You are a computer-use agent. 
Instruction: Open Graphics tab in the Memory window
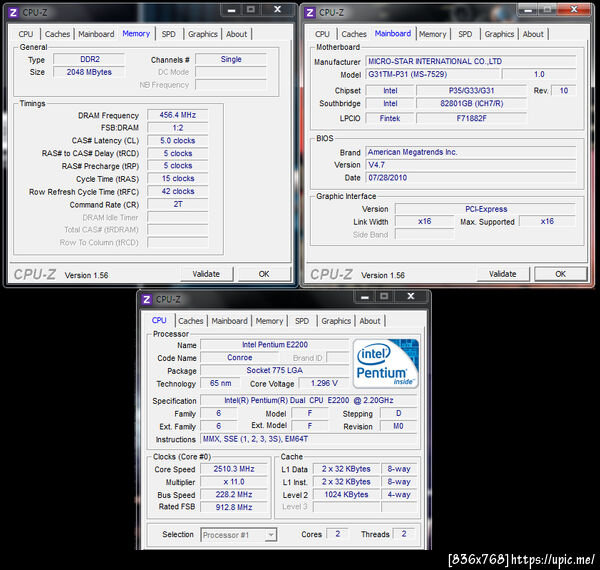203,34
